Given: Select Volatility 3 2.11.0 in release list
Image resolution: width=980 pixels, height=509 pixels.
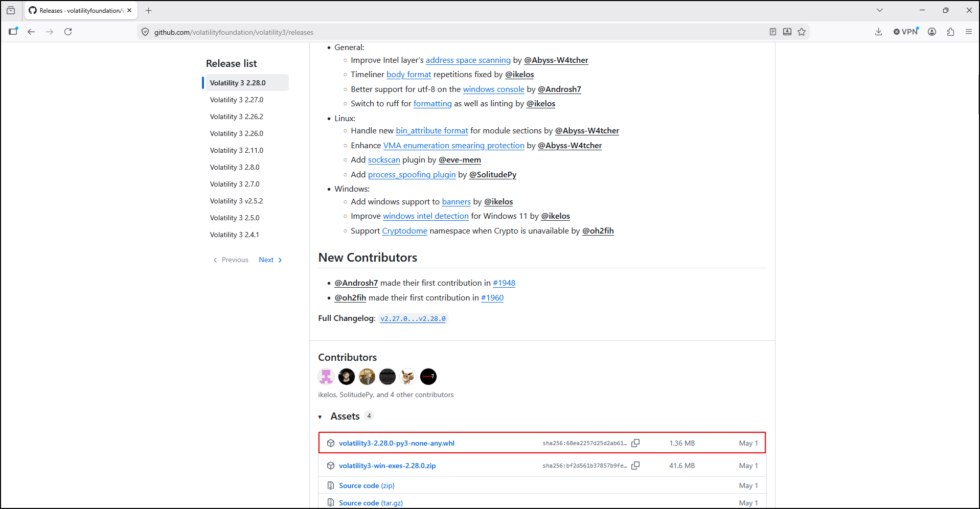Looking at the screenshot, I should tap(237, 150).
